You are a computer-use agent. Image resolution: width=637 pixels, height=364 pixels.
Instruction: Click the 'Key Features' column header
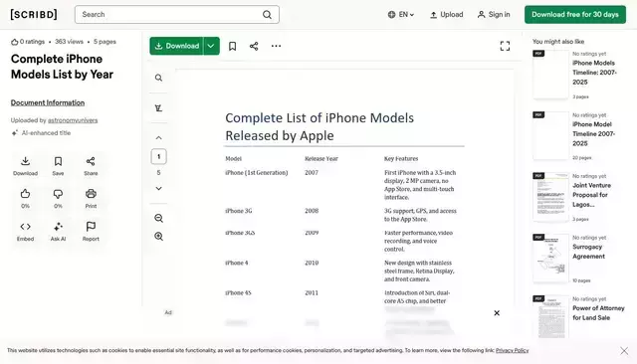point(401,159)
